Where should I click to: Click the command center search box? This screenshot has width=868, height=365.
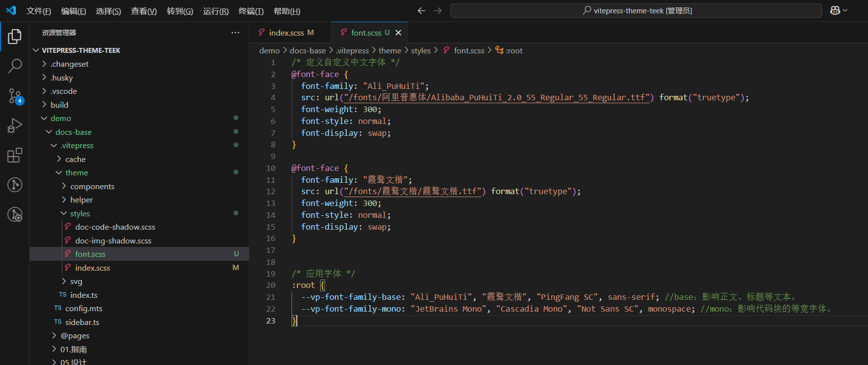(636, 10)
